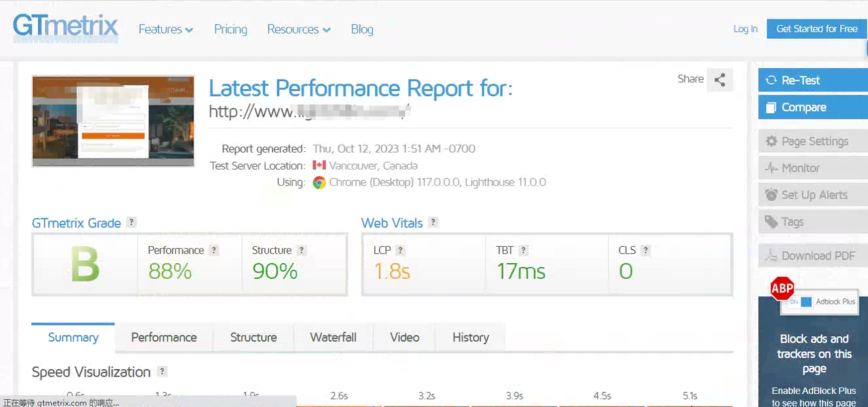Click the Performance score help icon
Viewport: 868px width, 407px height.
(214, 250)
